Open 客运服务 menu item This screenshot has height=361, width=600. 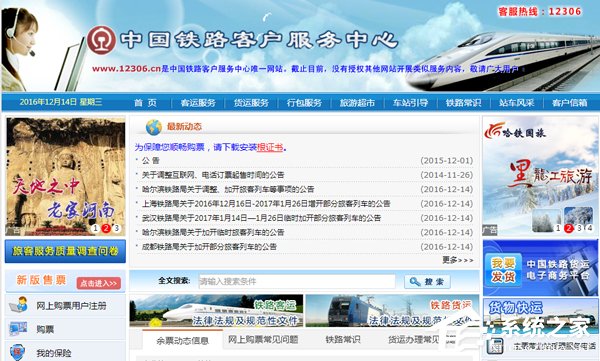pos(198,103)
